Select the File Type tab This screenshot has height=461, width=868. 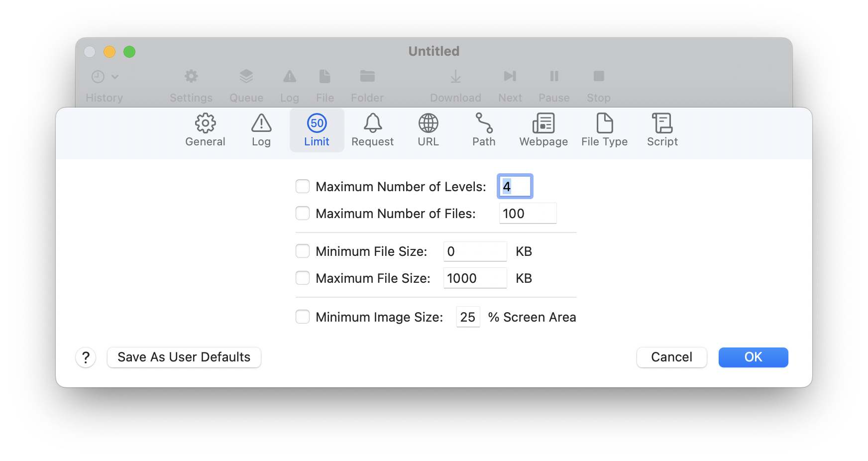coord(604,130)
